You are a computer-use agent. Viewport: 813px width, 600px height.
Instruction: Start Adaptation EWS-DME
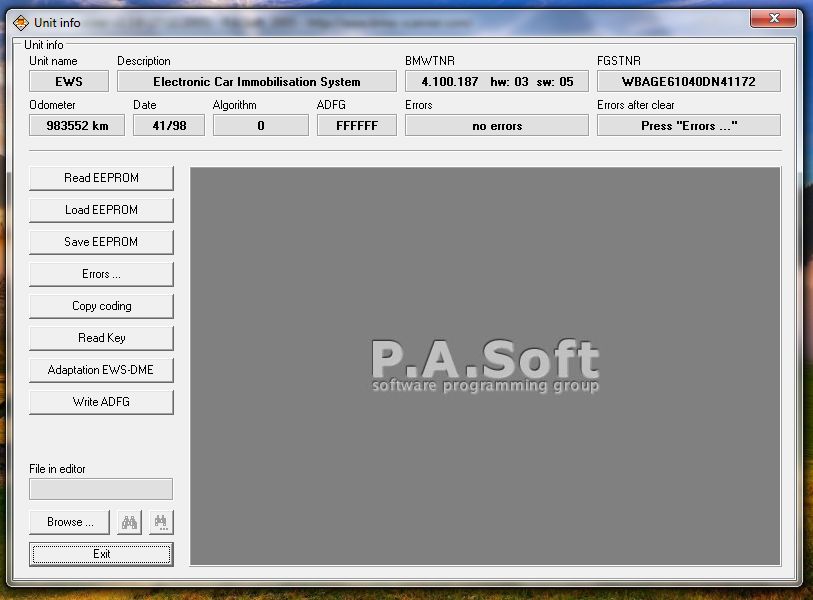coord(101,370)
